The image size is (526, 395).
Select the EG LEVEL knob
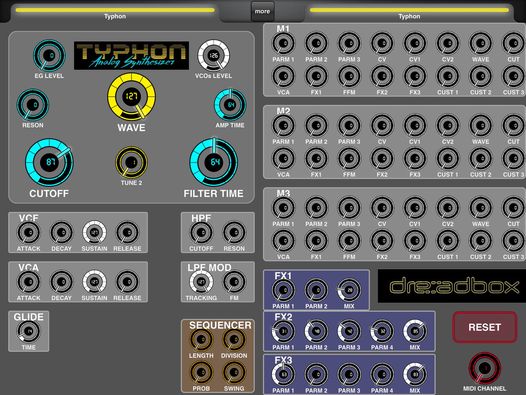tap(49, 55)
